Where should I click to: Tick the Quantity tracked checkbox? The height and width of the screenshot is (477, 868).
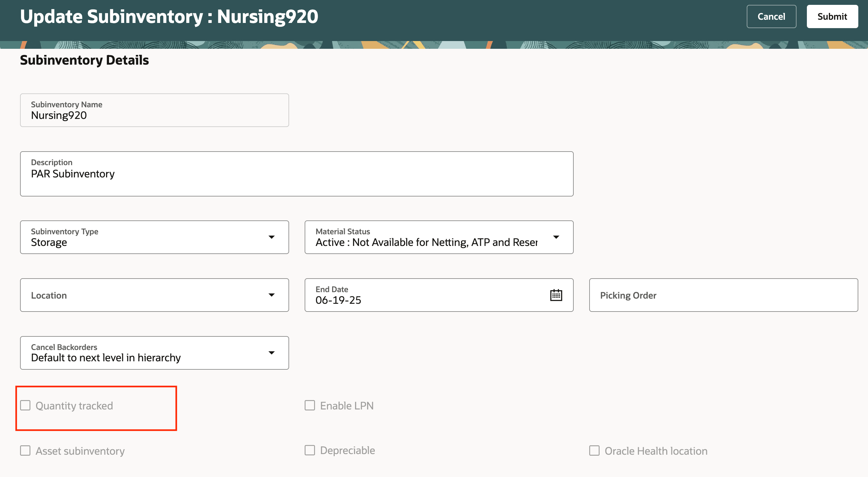[x=25, y=405]
